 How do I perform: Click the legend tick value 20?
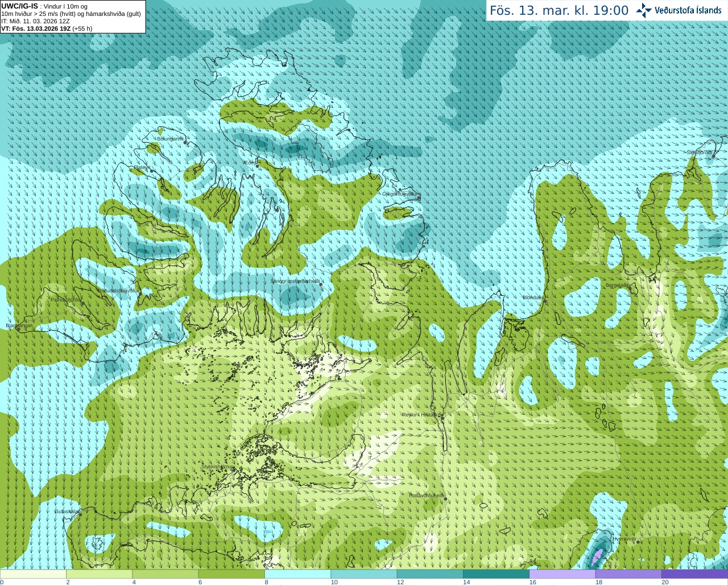point(665,582)
